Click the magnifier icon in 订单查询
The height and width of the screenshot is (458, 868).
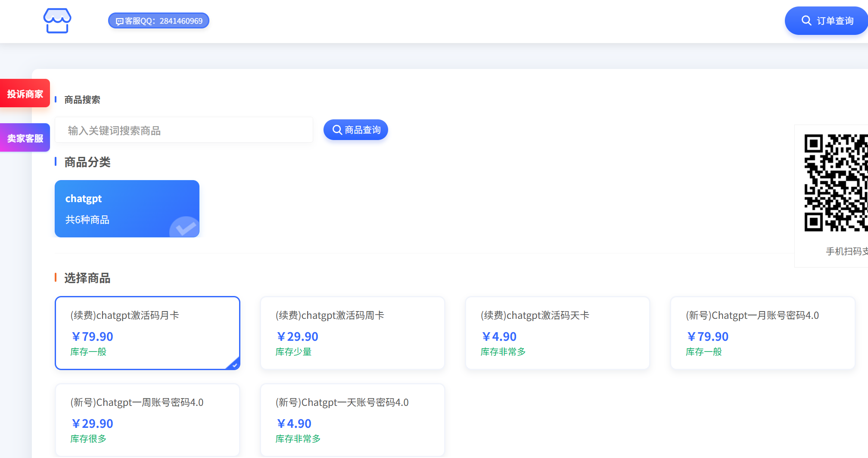[806, 21]
